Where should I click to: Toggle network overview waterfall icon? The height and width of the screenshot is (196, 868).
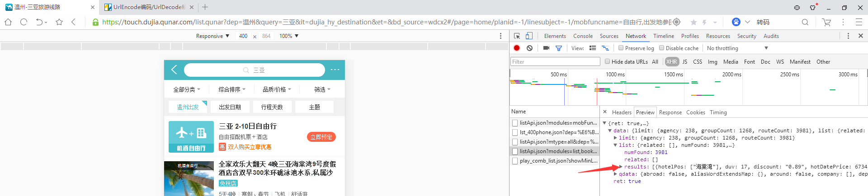tap(605, 48)
